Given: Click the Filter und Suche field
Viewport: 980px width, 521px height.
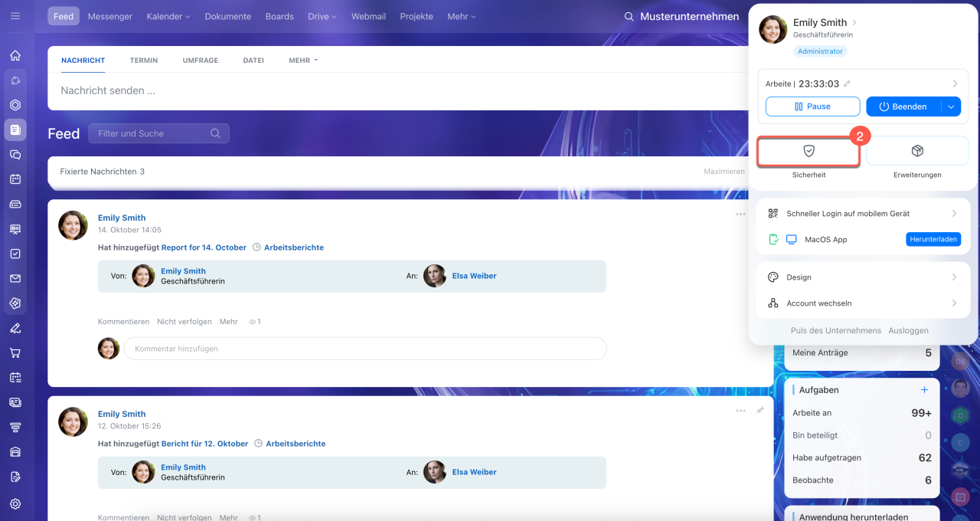Looking at the screenshot, I should 158,133.
